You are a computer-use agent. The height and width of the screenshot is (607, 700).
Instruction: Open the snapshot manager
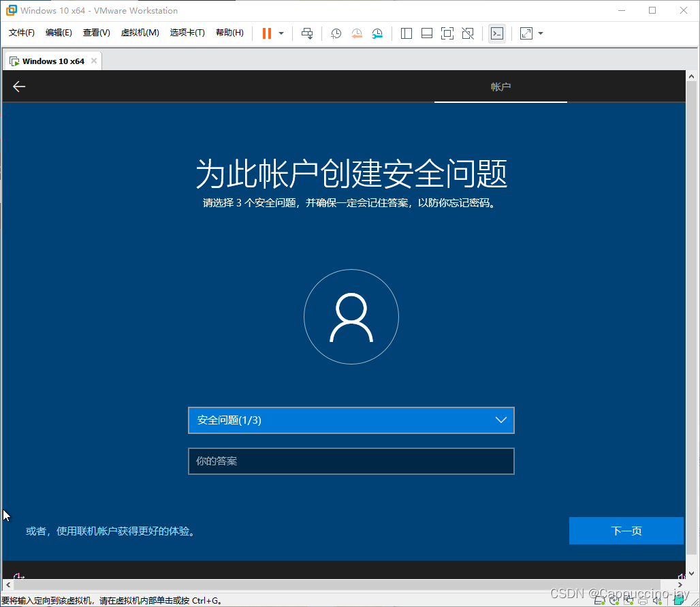pos(377,33)
